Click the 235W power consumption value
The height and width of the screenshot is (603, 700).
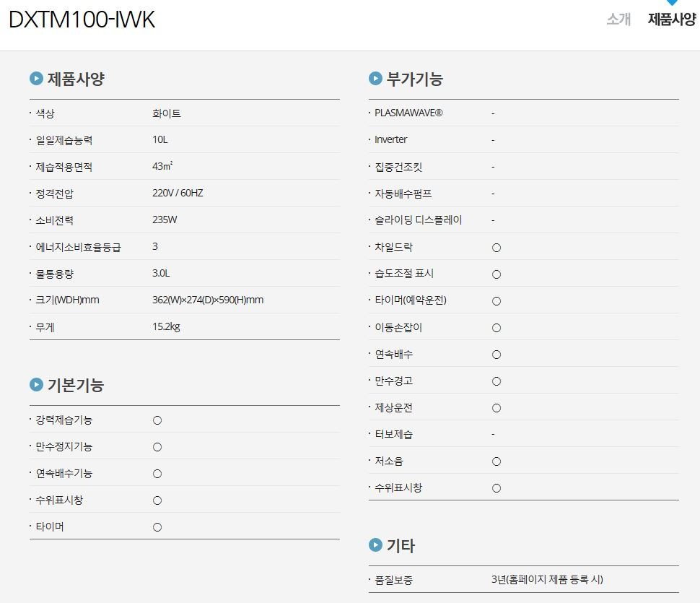click(x=165, y=220)
